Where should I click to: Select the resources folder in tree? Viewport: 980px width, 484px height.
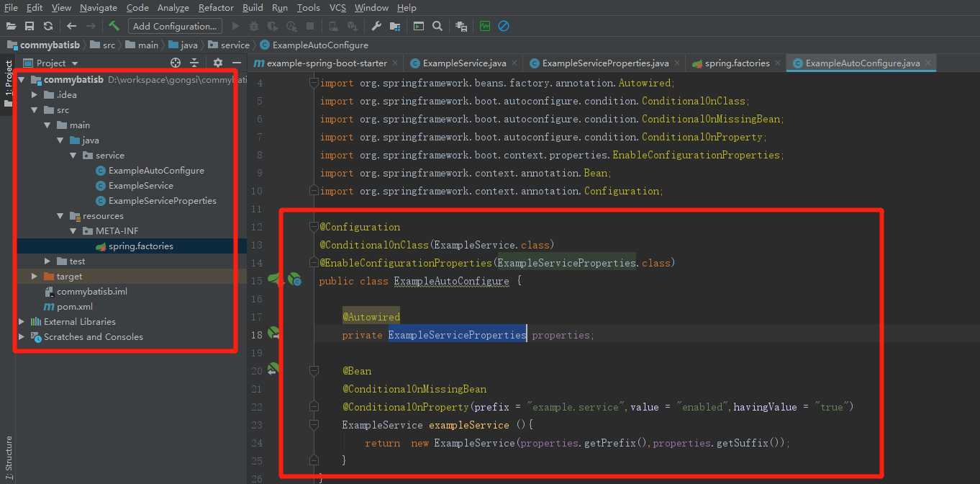pos(103,216)
